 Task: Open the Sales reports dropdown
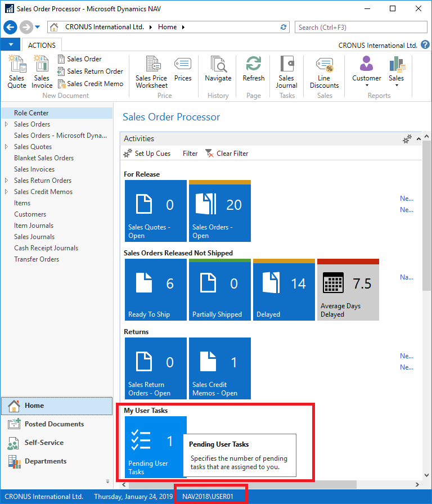click(397, 71)
